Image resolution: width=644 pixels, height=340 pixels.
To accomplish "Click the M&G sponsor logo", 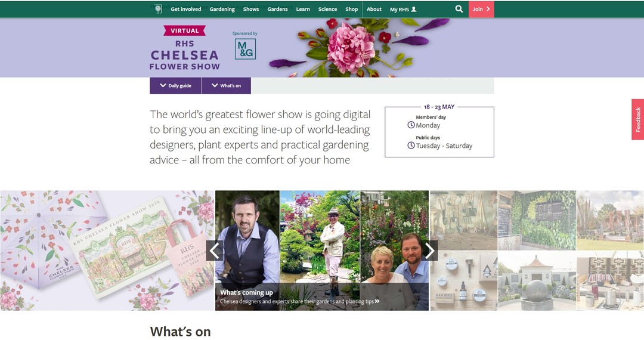I will click(x=246, y=49).
